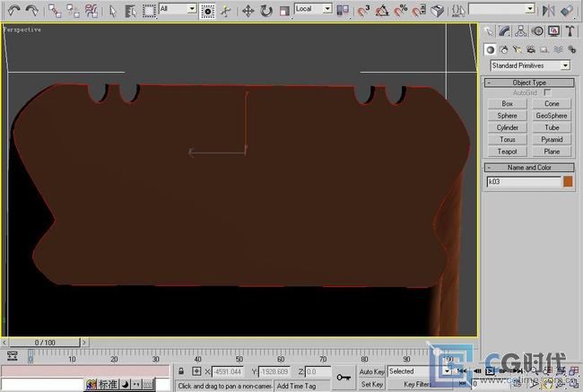Image resolution: width=583 pixels, height=392 pixels.
Task: Toggle the Auto Key button
Action: 372,371
